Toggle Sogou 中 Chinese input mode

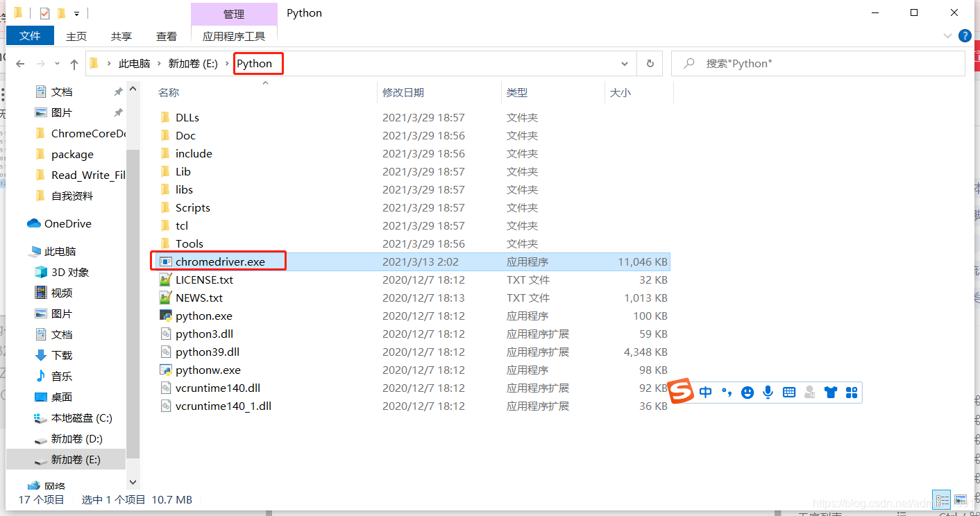[706, 393]
